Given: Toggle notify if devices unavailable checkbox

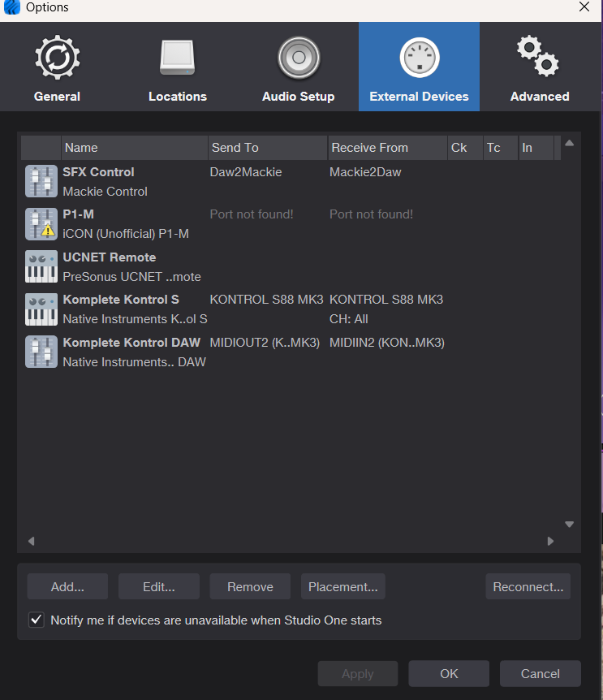Looking at the screenshot, I should coord(37,620).
